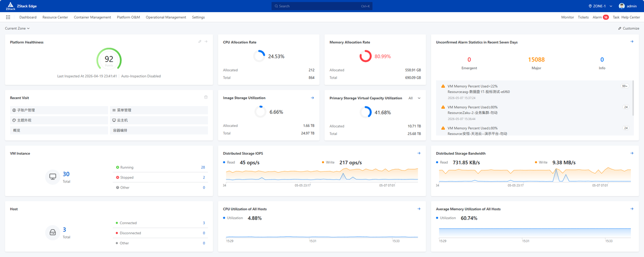Click Connected host count 3
Screen dimensions: 644x257
(204, 223)
